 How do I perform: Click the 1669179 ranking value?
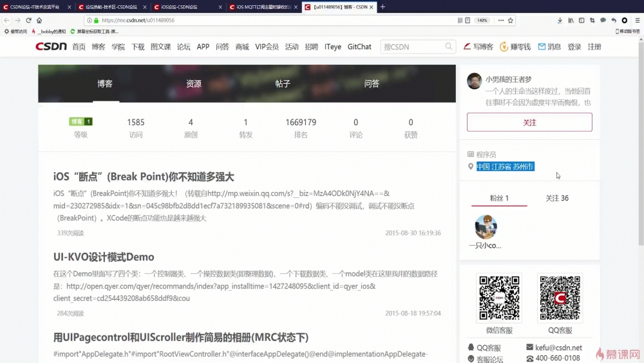click(x=301, y=123)
